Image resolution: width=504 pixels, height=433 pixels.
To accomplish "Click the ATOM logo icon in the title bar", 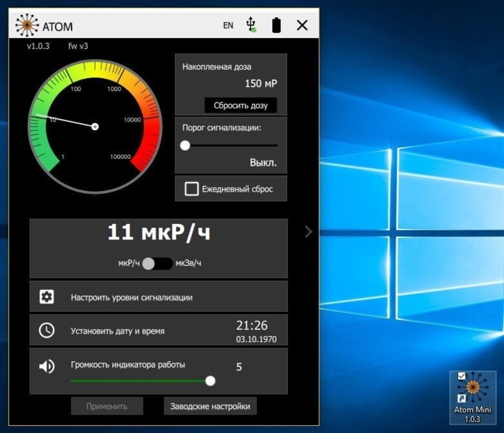I will (x=27, y=25).
